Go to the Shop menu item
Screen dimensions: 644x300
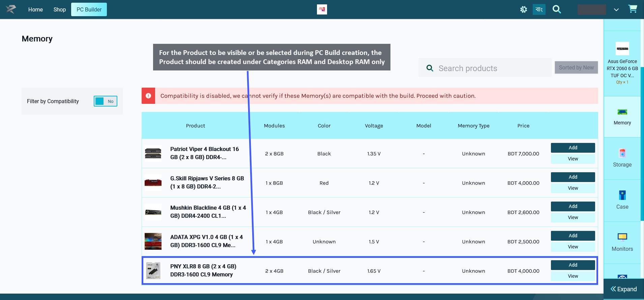(60, 9)
